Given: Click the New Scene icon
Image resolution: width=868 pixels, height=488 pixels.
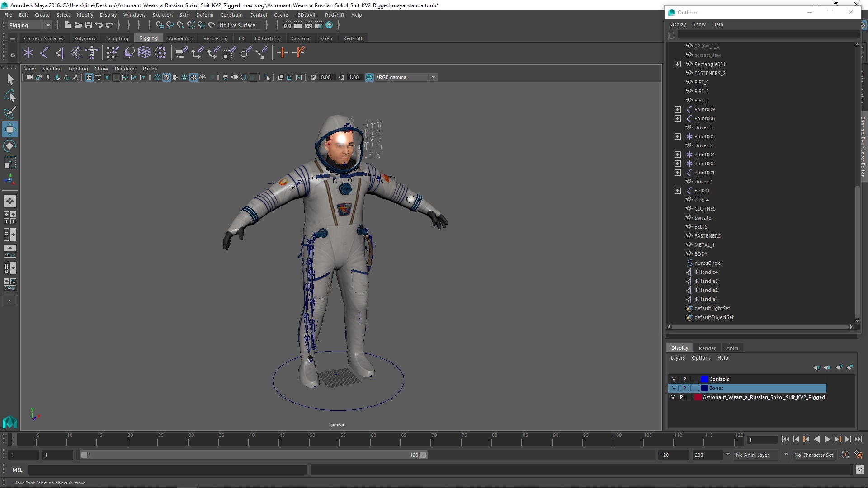Looking at the screenshot, I should tap(67, 25).
